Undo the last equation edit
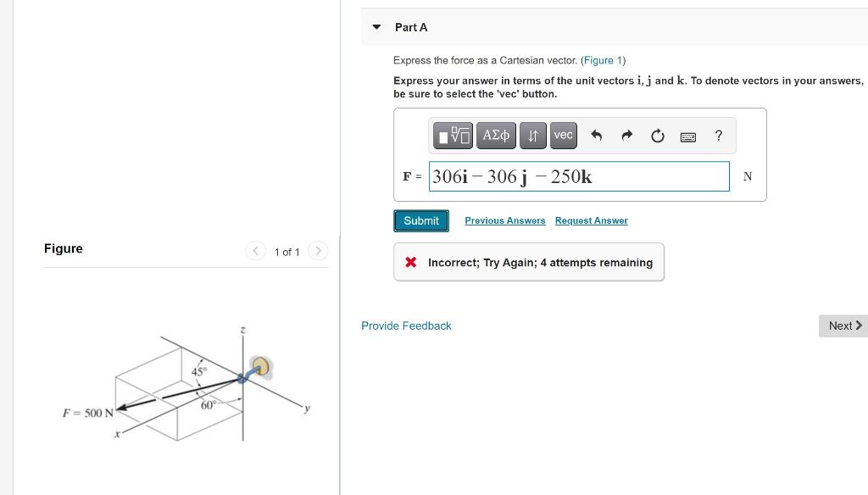 (598, 135)
